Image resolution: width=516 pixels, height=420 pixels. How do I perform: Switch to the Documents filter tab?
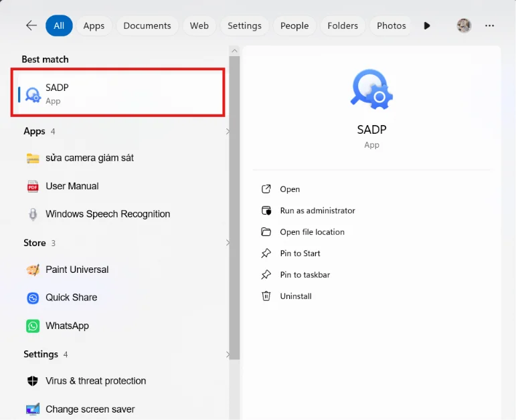pyautogui.click(x=147, y=25)
